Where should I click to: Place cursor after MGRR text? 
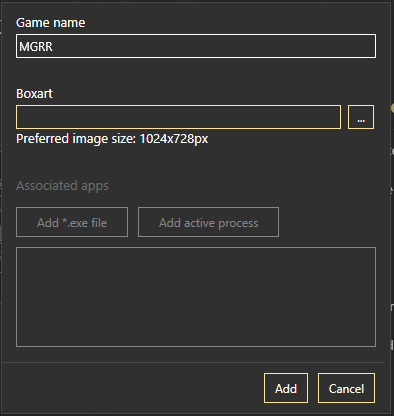pos(54,46)
